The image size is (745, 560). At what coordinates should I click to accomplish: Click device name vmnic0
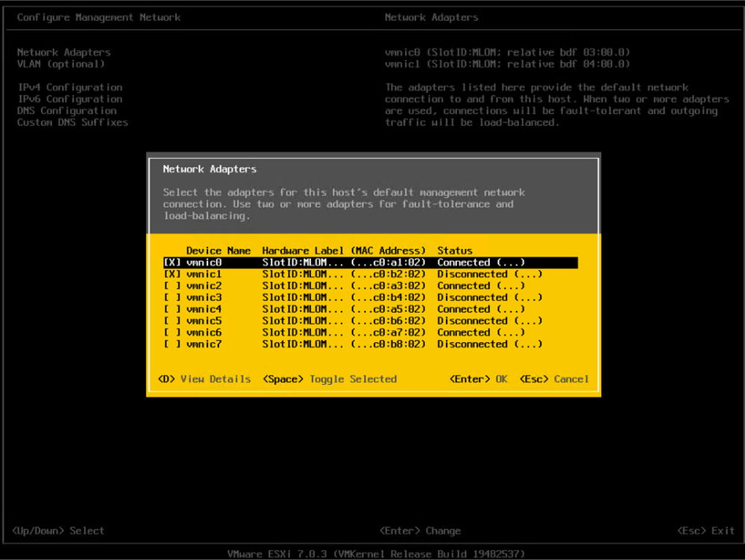pos(204,262)
